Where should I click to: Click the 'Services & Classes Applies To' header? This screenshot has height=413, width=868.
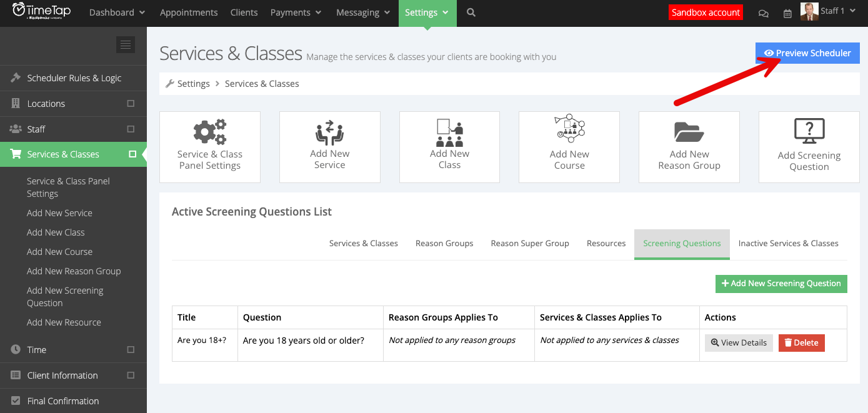coord(617,317)
